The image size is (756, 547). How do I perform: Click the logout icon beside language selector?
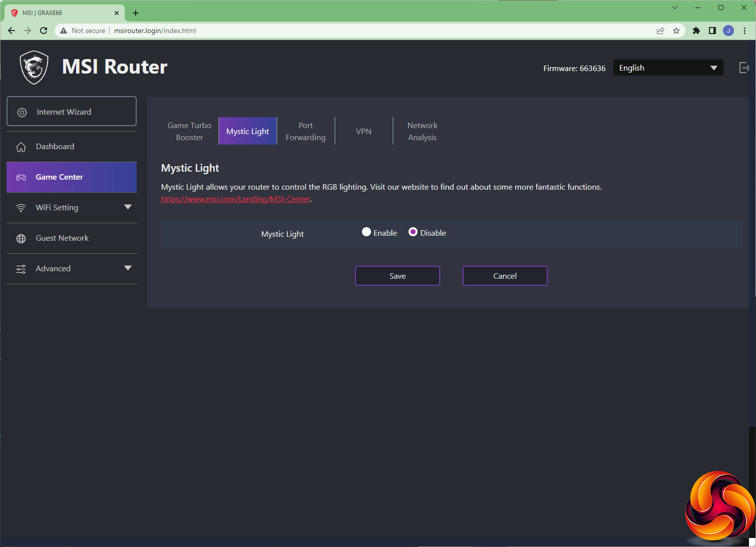744,68
